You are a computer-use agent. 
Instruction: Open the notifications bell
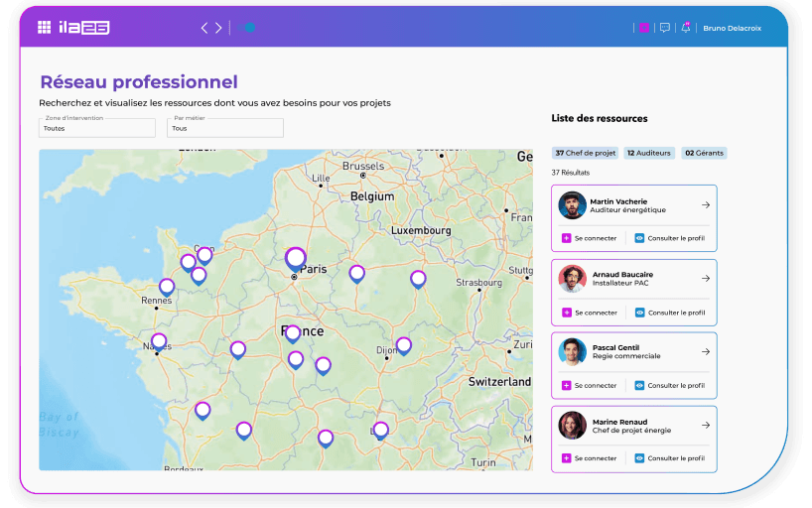686,28
